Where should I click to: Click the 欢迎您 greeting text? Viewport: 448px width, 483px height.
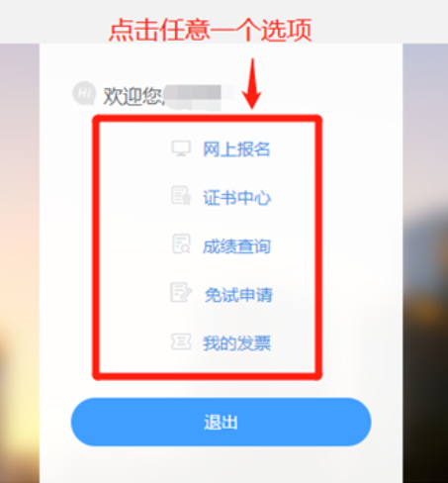[x=133, y=96]
